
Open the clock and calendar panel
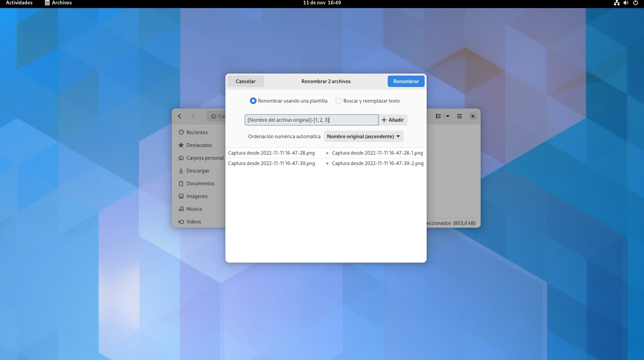click(322, 3)
